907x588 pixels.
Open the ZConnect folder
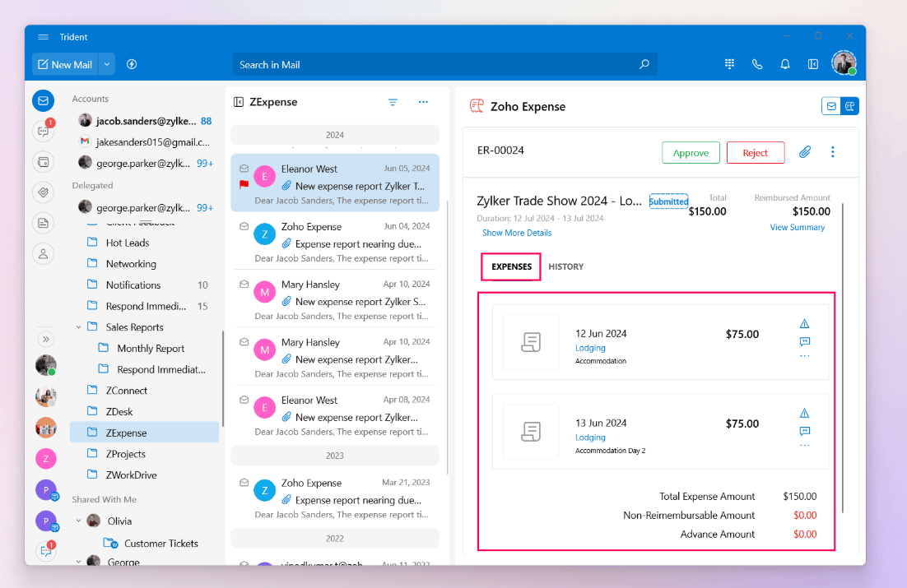145,391
